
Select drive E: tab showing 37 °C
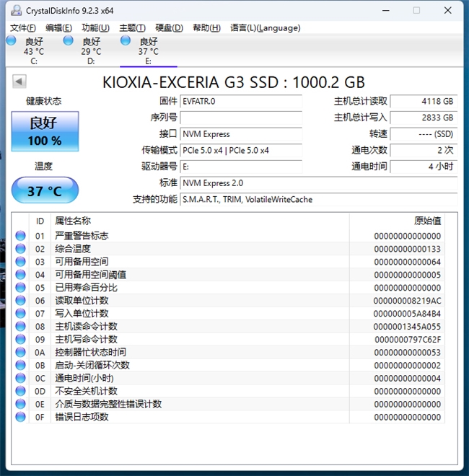148,50
